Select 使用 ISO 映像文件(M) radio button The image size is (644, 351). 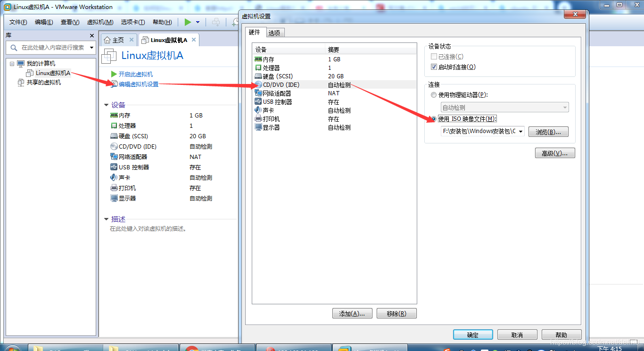pos(434,119)
